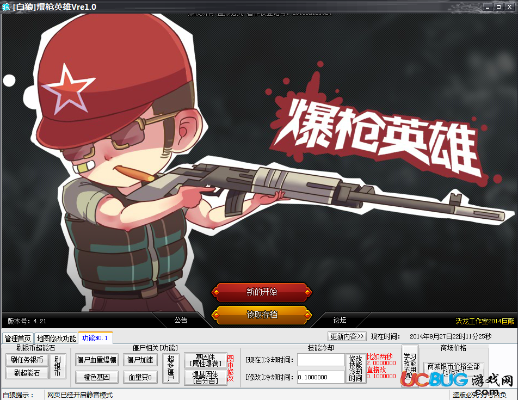
Task: Switch to the 管理首页 tab
Action: [18, 338]
